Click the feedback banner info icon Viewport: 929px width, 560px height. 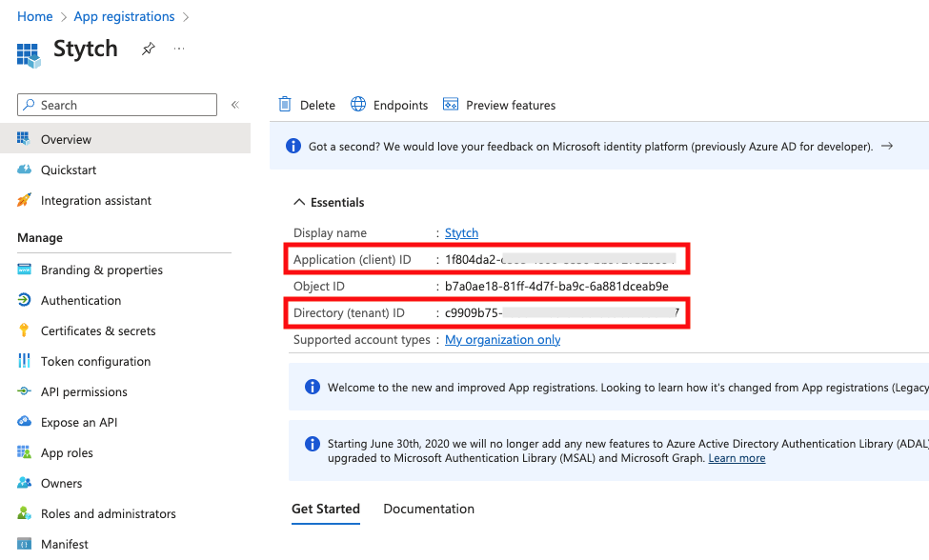click(x=293, y=146)
